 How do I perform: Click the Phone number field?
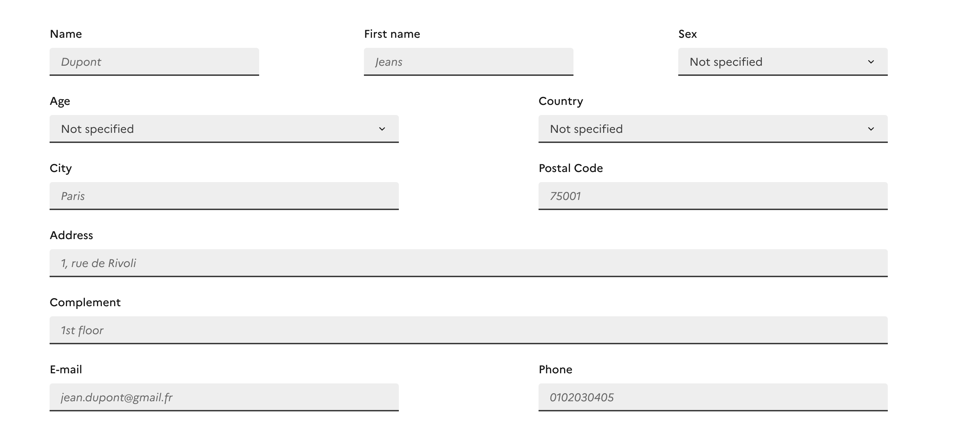[x=713, y=397]
